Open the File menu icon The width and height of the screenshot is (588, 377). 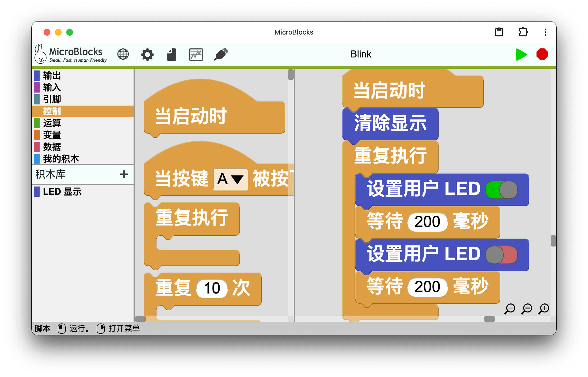tap(171, 54)
